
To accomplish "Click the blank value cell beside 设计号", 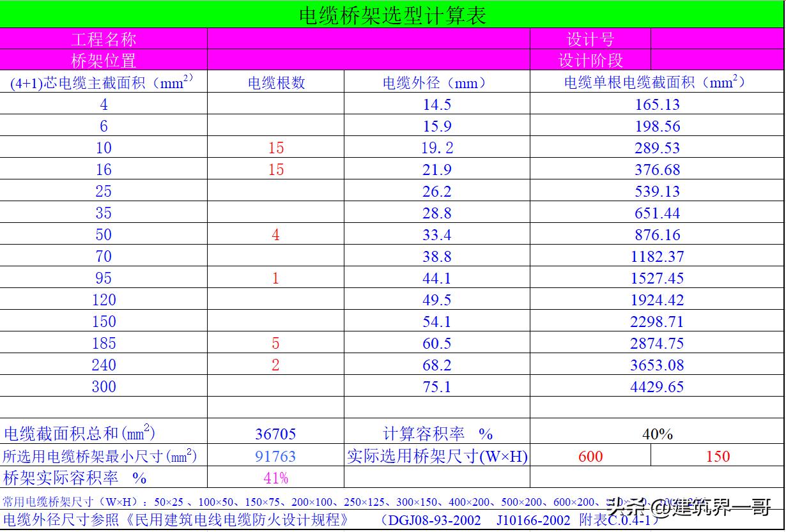I will [718, 39].
